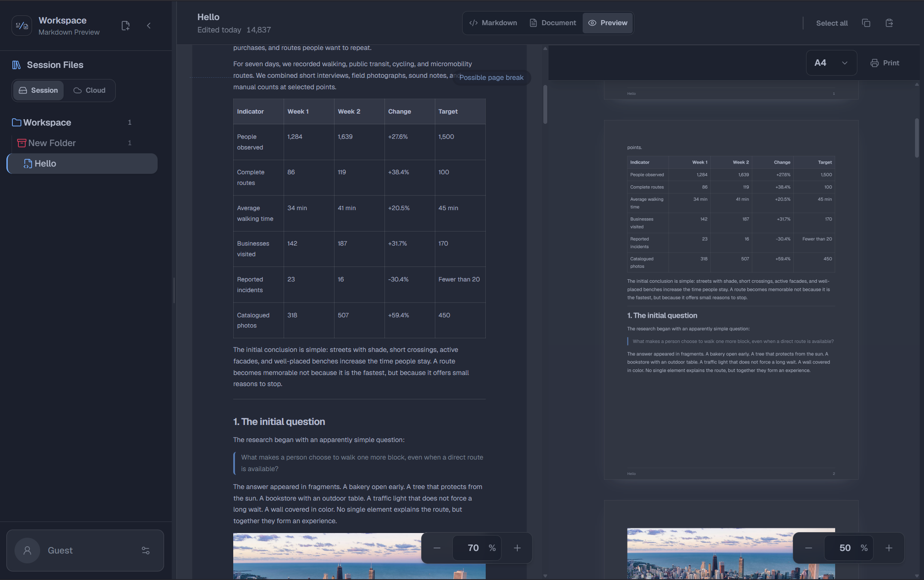Click the 50 zoom percentage field
The width and height of the screenshot is (924, 580).
(x=849, y=548)
